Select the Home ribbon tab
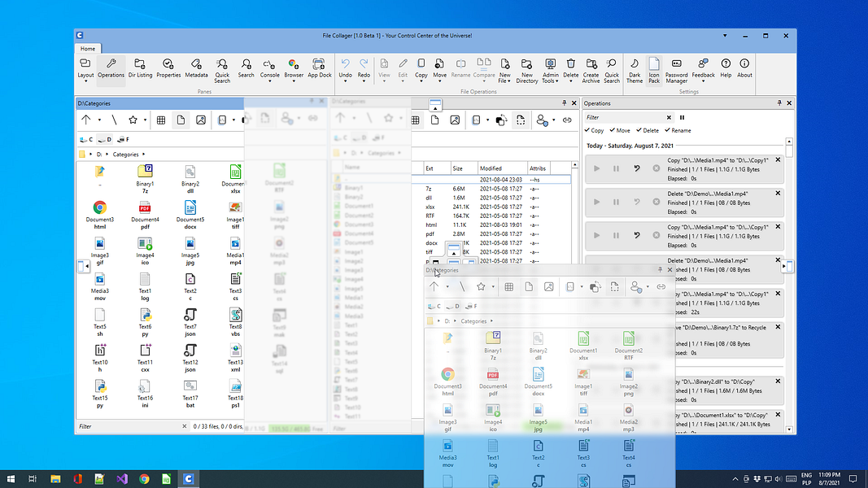Screen dimensions: 868x488 87,49
